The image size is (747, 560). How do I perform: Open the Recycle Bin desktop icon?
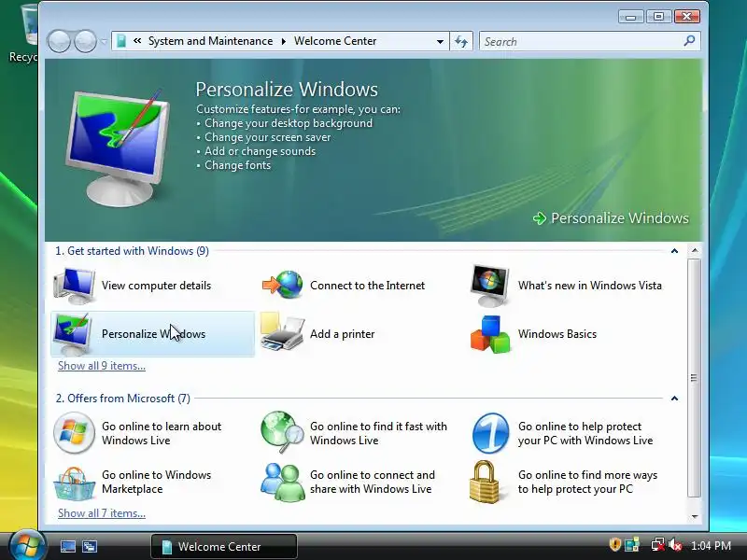pos(22,33)
